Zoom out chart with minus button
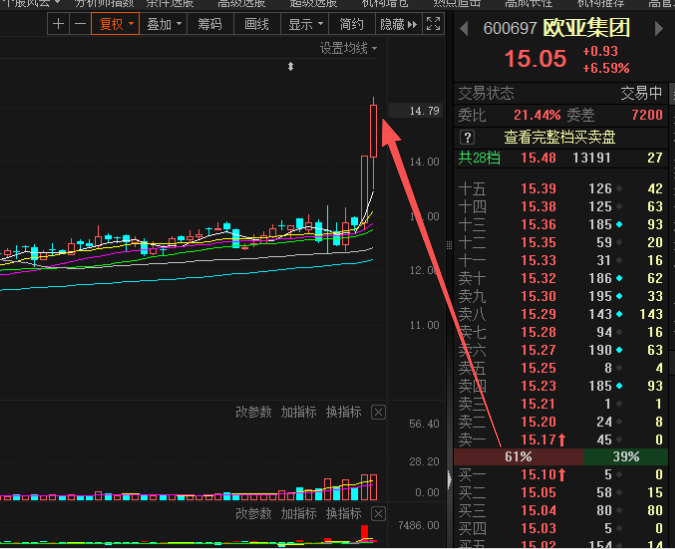This screenshot has width=675, height=549. coord(80,24)
